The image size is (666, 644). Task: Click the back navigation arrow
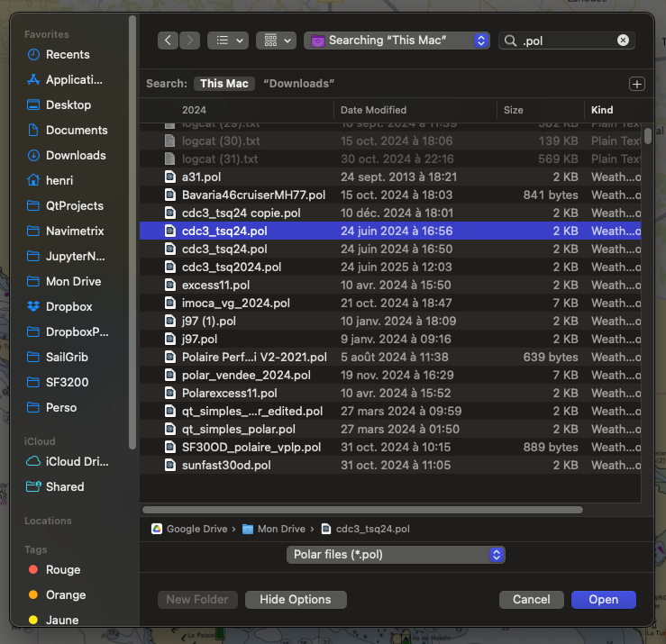(x=168, y=41)
